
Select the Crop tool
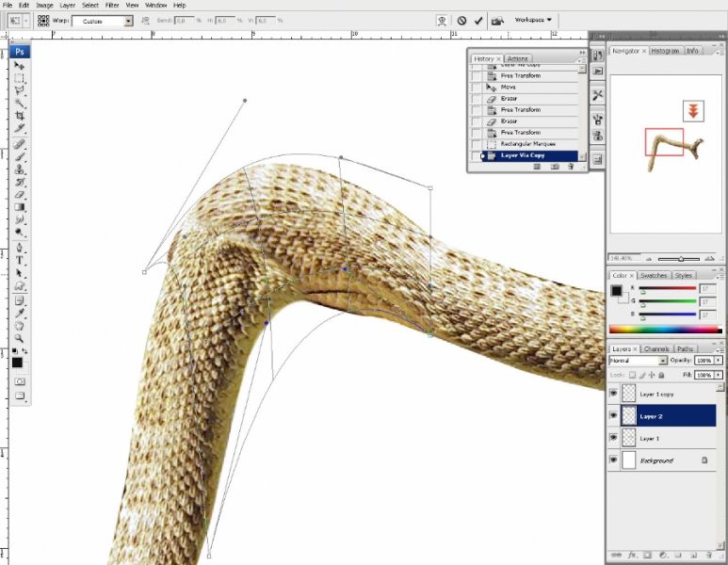coord(19,116)
